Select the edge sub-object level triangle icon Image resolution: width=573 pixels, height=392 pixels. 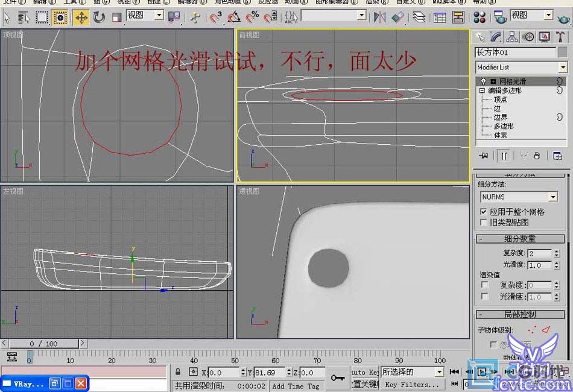[546, 329]
